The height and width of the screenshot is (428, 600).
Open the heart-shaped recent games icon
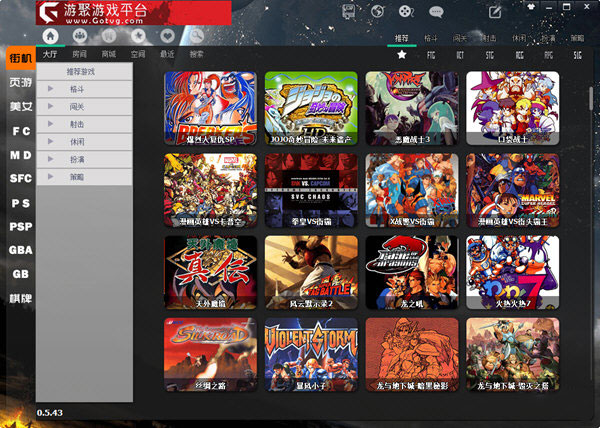(x=167, y=36)
